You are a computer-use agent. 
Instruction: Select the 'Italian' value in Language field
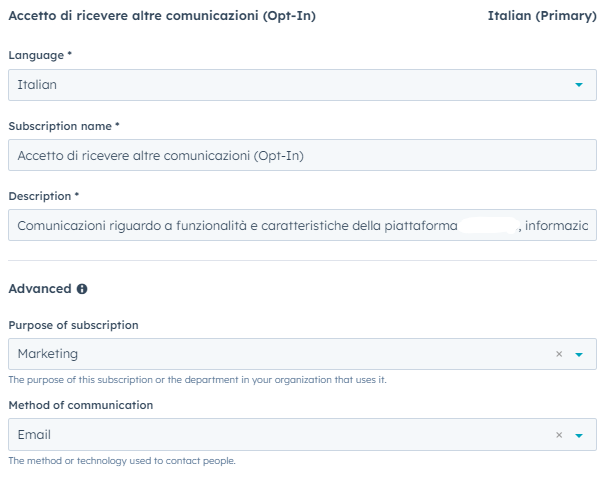click(37, 85)
